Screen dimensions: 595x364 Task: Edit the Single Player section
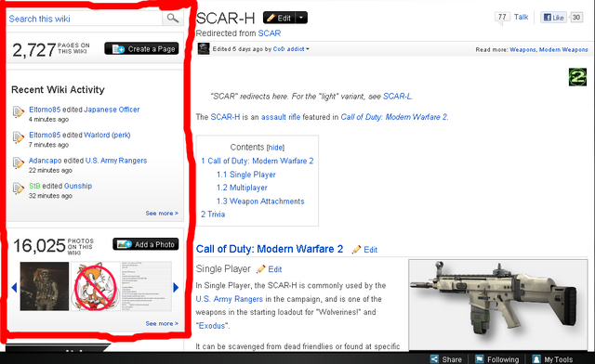click(269, 269)
